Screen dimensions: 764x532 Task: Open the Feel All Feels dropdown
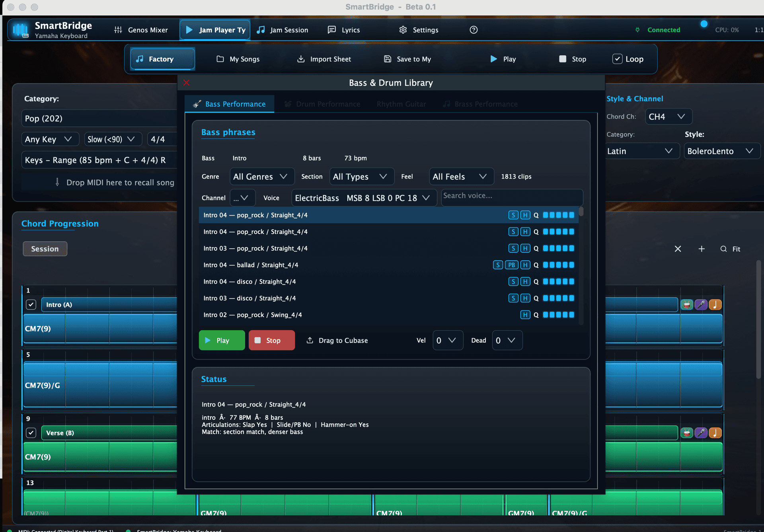coord(462,177)
